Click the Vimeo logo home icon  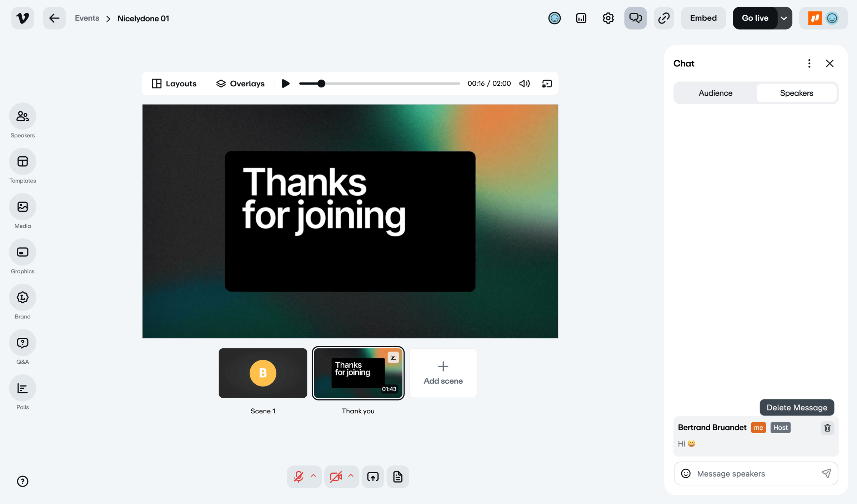(22, 18)
